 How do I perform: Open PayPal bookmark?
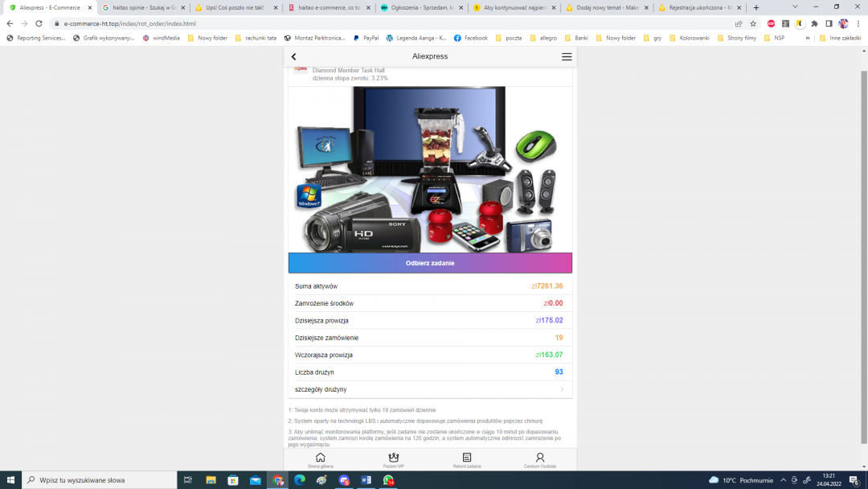click(366, 38)
